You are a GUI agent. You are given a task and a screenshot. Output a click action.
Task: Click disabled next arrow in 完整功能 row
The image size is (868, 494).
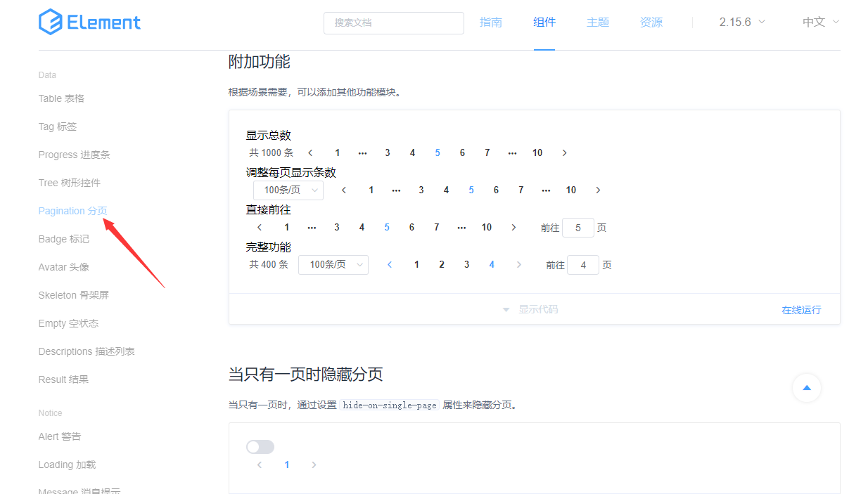click(x=519, y=264)
